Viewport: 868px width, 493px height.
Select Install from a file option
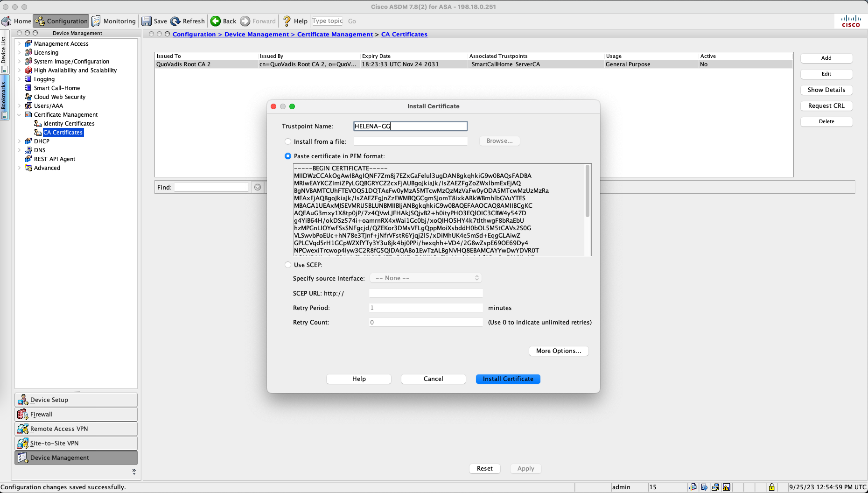point(288,141)
